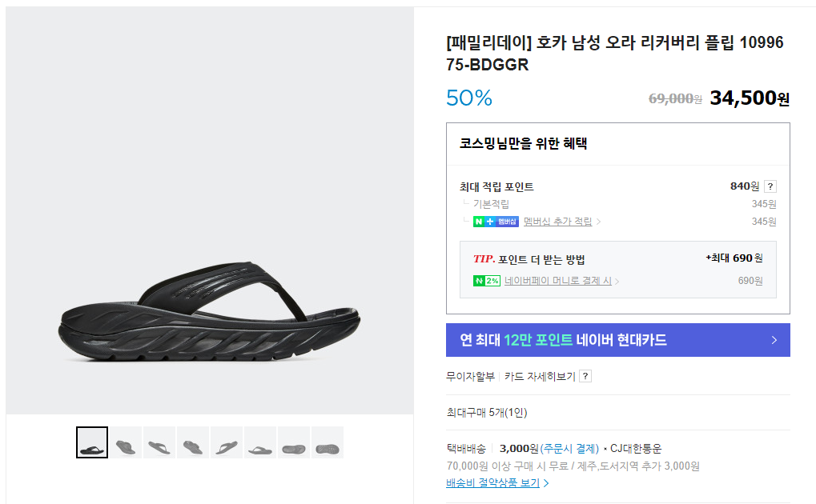The width and height of the screenshot is (816, 504).
Task: Open the 배송비 절약상품 보기 link
Action: [492, 483]
